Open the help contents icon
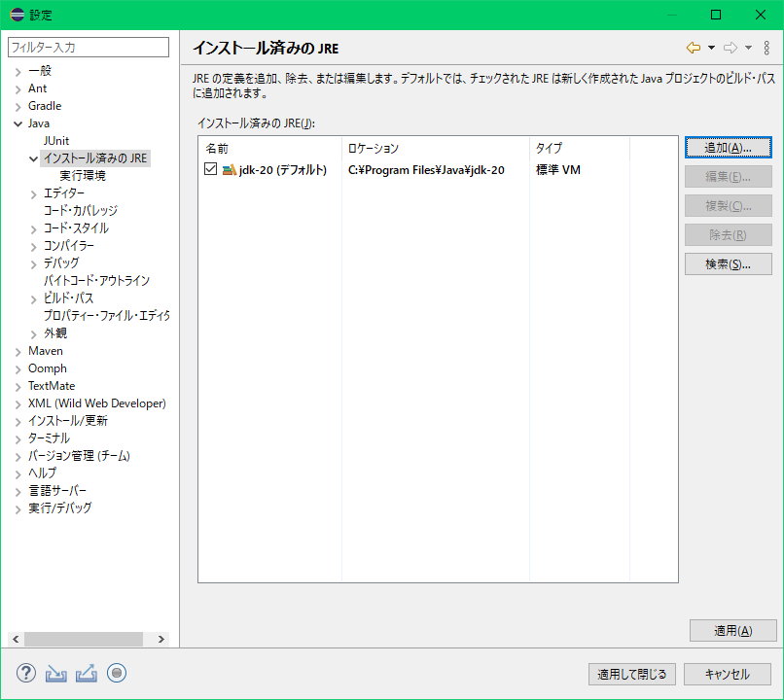784x700 pixels. point(26,673)
